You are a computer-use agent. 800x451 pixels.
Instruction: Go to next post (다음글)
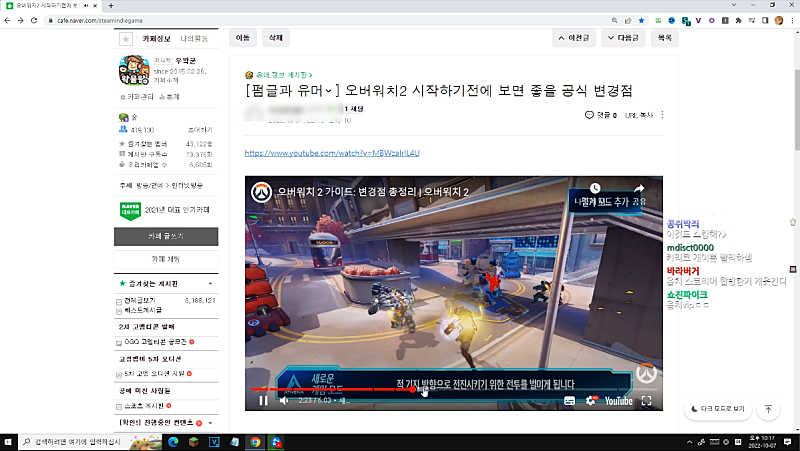622,38
